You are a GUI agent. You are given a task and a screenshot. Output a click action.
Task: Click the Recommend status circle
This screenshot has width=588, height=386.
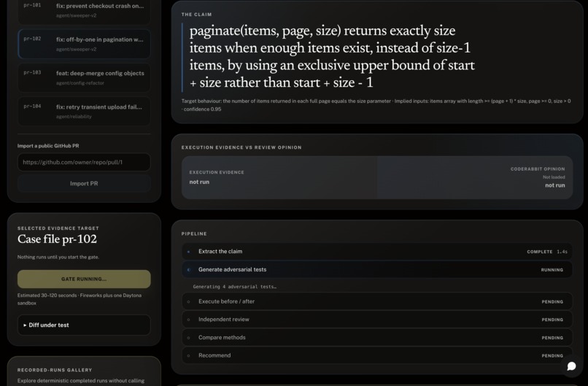[x=189, y=355]
